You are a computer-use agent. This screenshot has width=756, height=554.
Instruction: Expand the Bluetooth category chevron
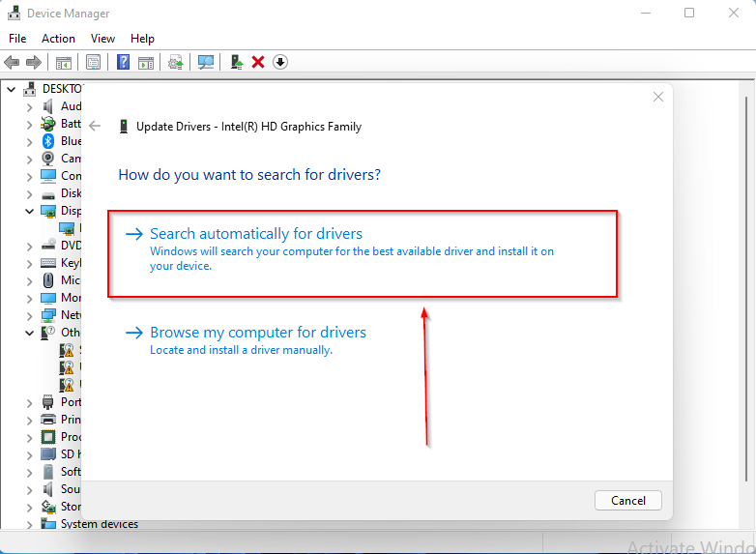coord(29,142)
